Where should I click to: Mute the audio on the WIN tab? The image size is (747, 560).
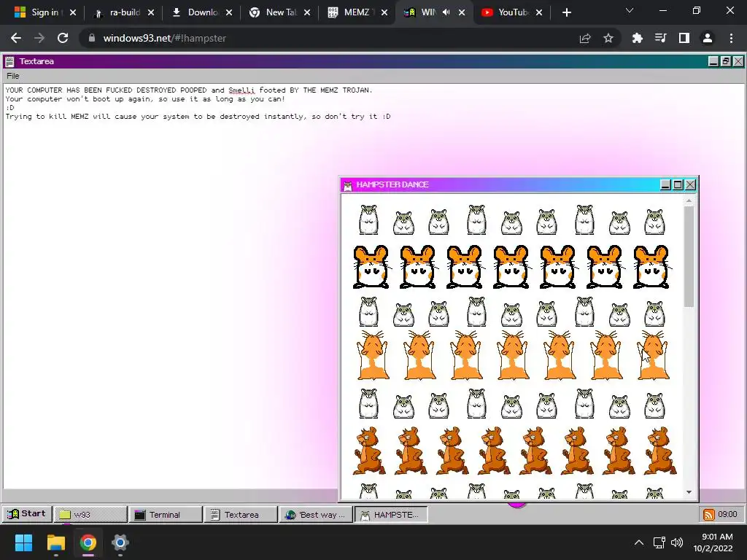[x=446, y=12]
